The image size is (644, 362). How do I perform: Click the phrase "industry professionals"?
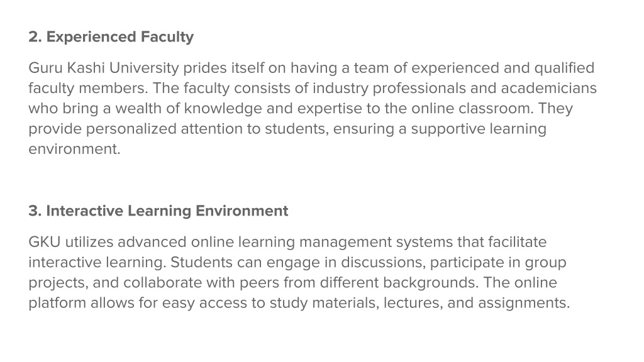[x=389, y=88]
